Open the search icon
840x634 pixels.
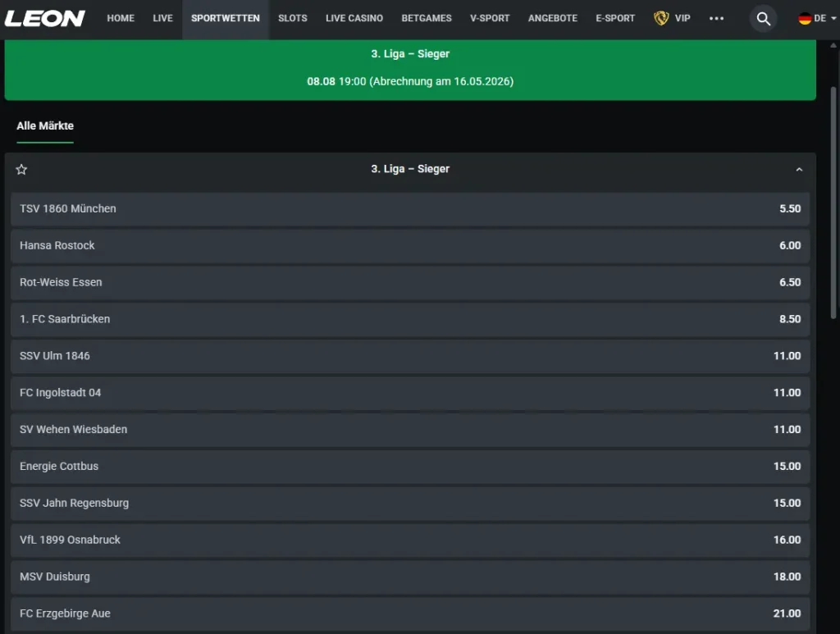(x=764, y=19)
